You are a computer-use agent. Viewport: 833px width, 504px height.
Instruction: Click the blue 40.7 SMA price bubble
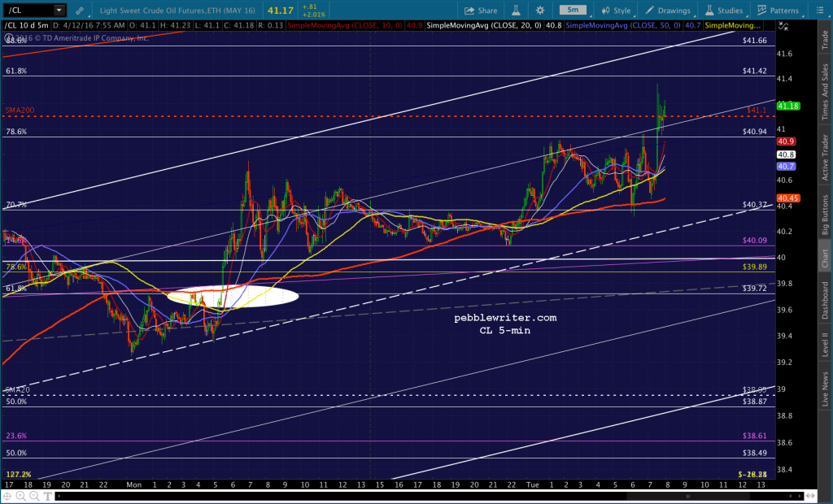(x=787, y=166)
